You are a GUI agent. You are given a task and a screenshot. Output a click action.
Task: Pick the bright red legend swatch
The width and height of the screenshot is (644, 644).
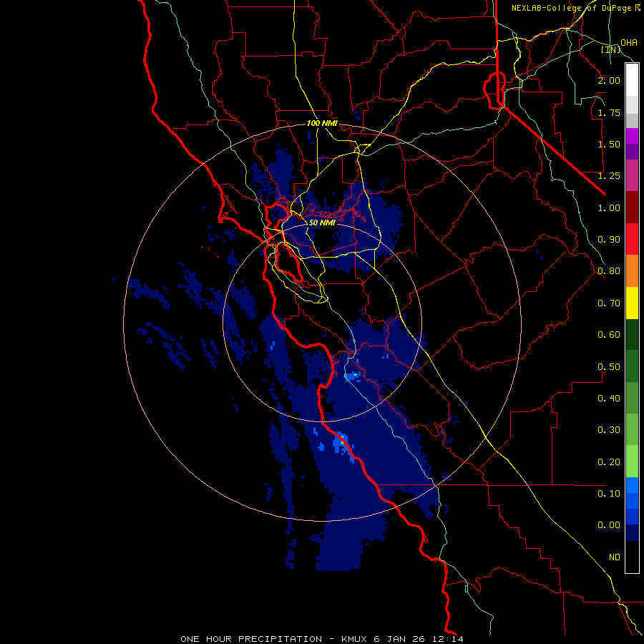click(x=632, y=239)
